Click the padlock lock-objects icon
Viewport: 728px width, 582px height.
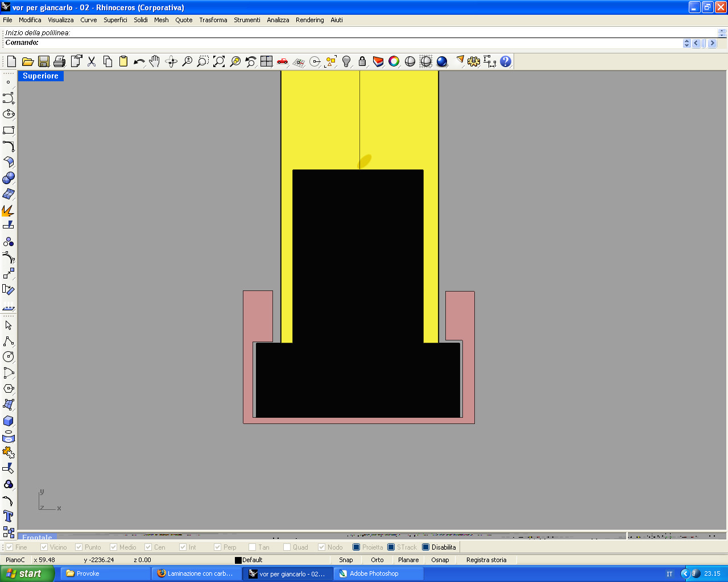362,61
